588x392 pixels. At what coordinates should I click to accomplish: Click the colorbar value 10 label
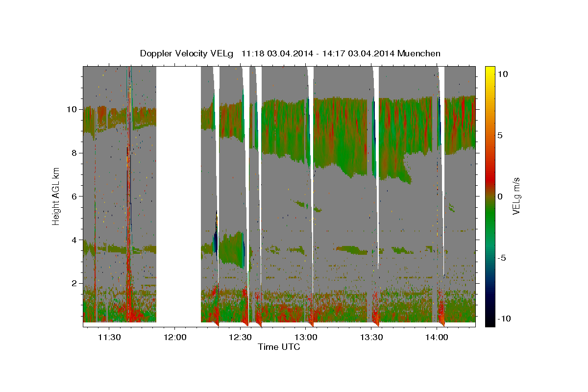tap(503, 74)
